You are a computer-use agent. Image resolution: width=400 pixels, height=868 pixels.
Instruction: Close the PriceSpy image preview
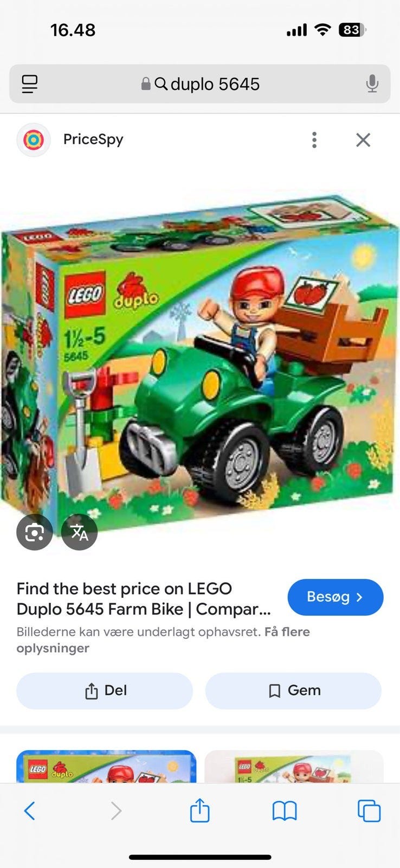pos(363,140)
